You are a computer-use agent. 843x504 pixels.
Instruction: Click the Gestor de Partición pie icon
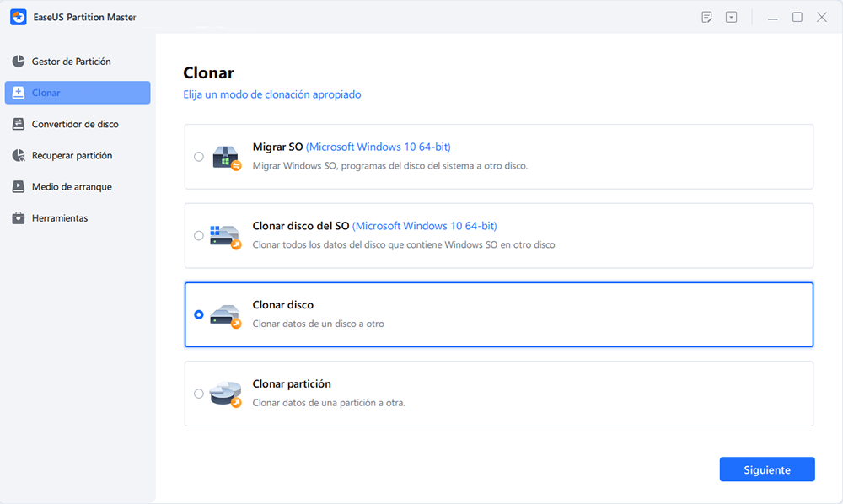tap(19, 62)
